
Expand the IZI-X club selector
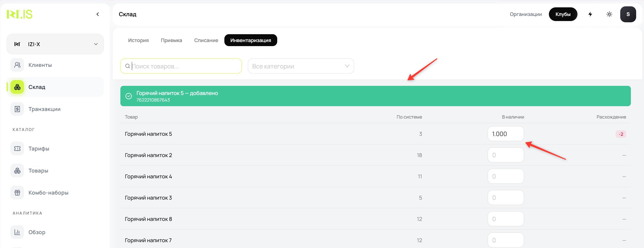pyautogui.click(x=55, y=44)
